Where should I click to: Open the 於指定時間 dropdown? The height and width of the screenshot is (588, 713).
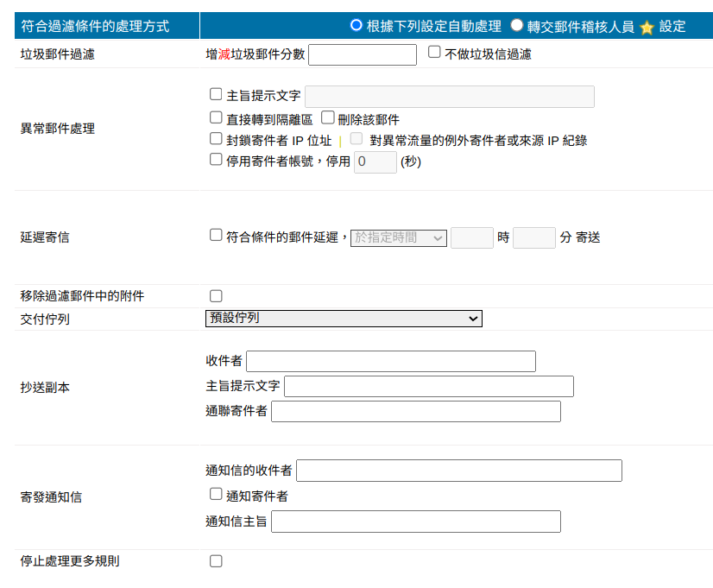pyautogui.click(x=398, y=237)
